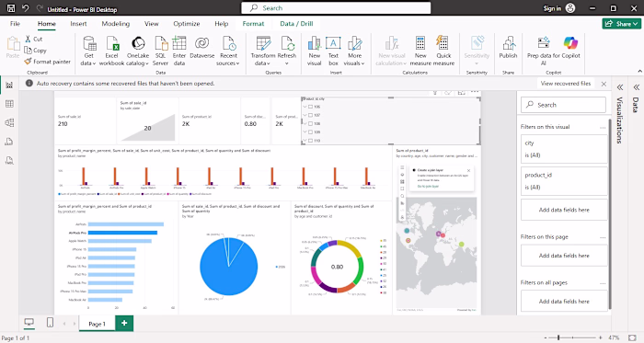Click Copy in the Clipboard group
644x343 pixels.
[35, 50]
